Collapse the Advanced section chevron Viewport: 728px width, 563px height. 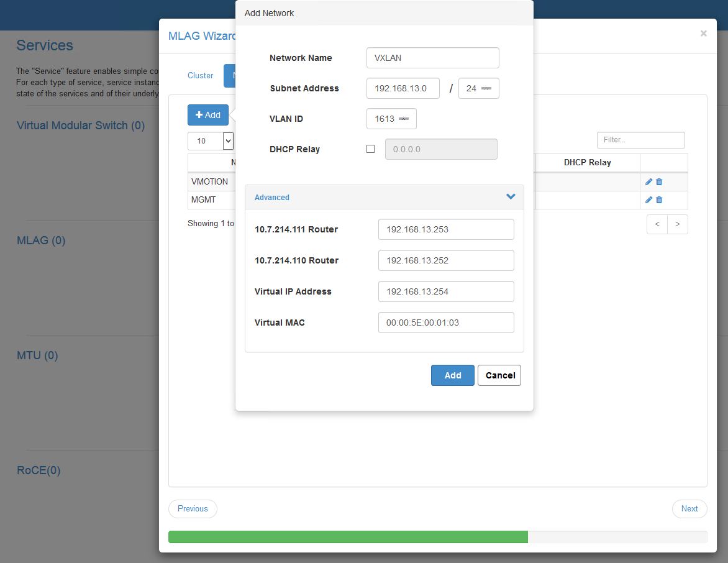[511, 196]
